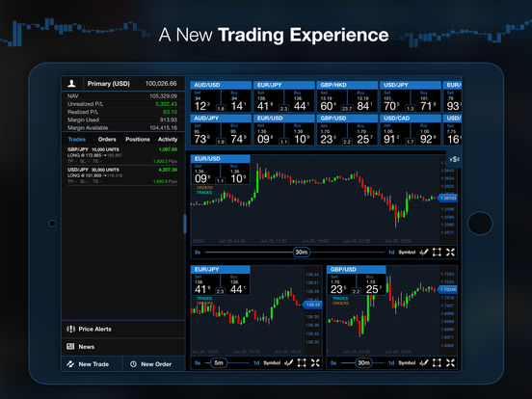This screenshot has height=399, width=532.
Task: Open the Price Alerts bell icon
Action: point(70,329)
